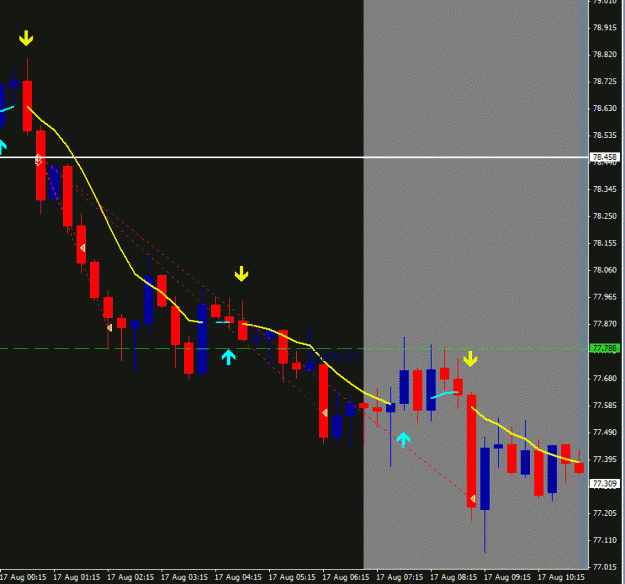The image size is (625, 584).
Task: Click the 77.110 price scale value
Action: pos(605,540)
